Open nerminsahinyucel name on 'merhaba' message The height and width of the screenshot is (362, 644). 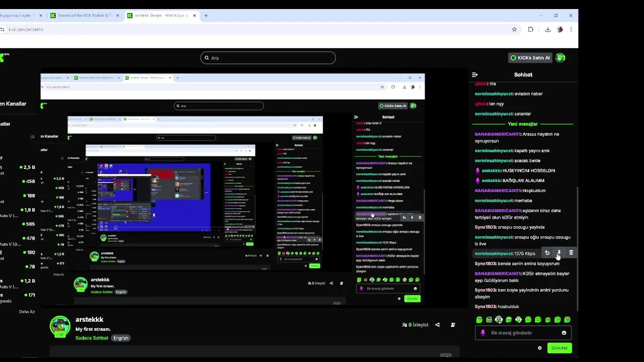click(x=494, y=201)
